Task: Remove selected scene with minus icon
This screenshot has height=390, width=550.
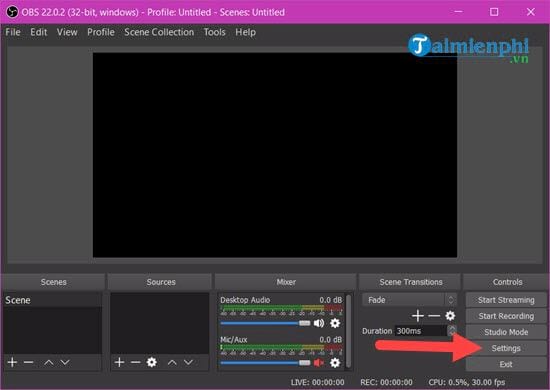Action: point(28,362)
